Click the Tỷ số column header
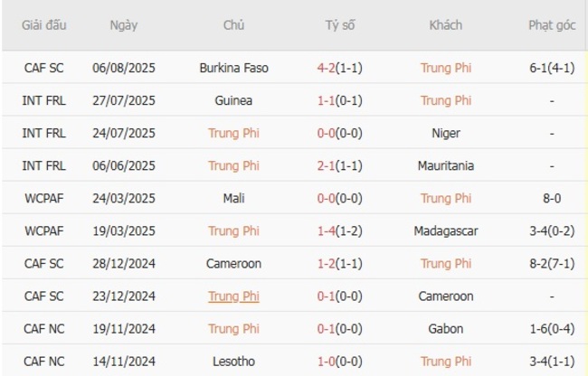This screenshot has height=376, width=588. pos(340,25)
